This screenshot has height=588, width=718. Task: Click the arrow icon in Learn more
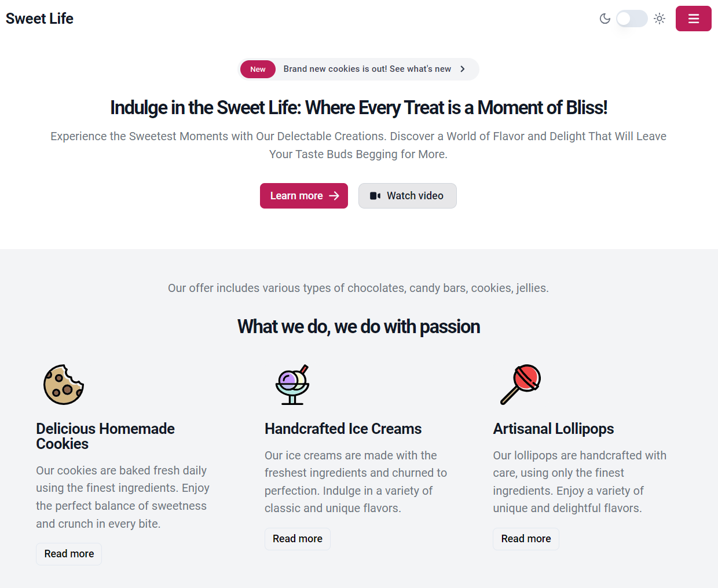(x=334, y=196)
